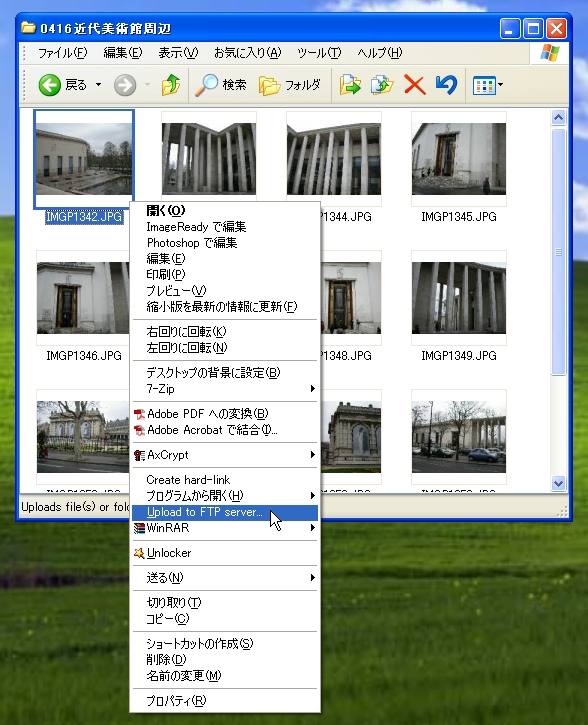588x725 pixels.
Task: Choose プレビュー(V) entry
Action: [x=225, y=291]
